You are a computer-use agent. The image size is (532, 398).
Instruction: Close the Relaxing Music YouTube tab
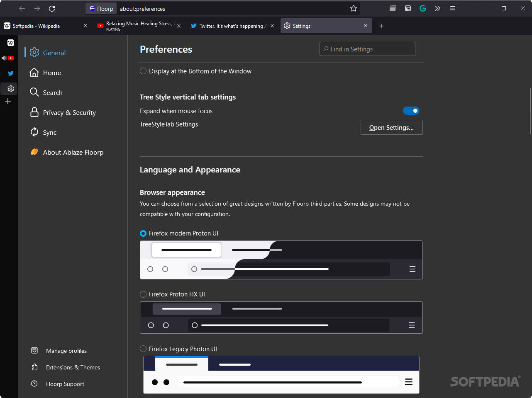tap(179, 26)
